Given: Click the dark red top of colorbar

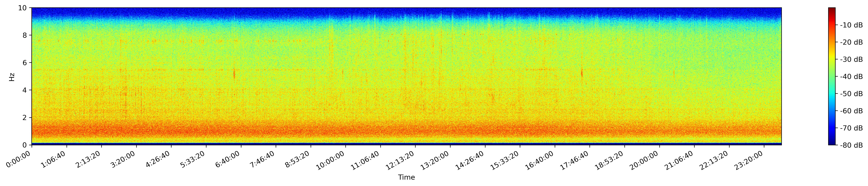Looking at the screenshot, I should 832,9.
